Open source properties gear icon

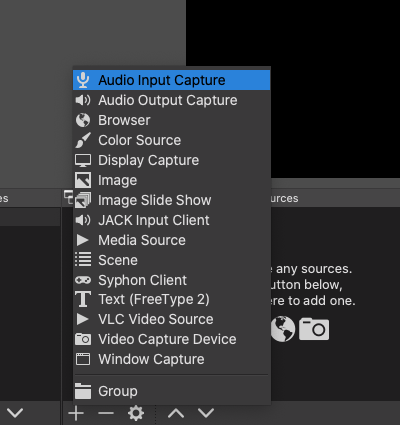coord(136,413)
